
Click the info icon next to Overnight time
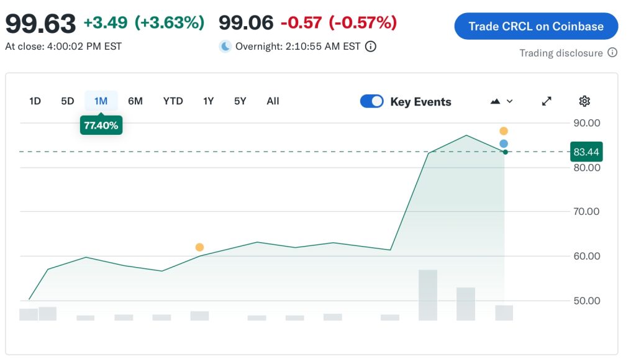pyautogui.click(x=370, y=46)
